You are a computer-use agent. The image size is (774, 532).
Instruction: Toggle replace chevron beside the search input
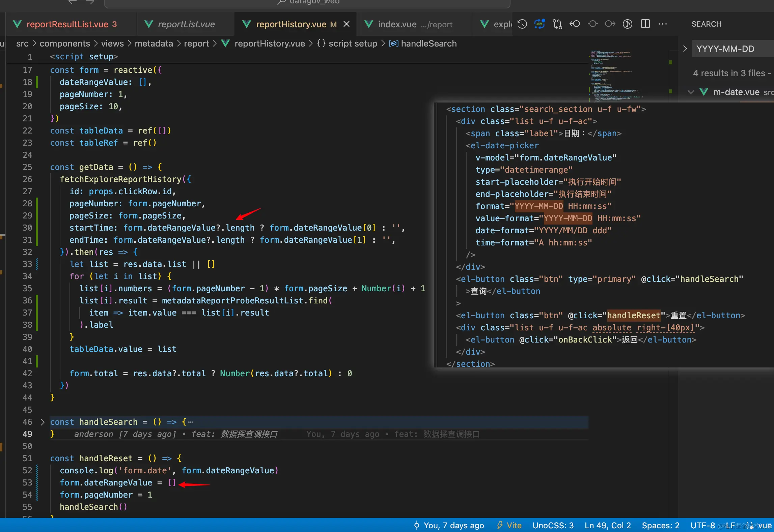(x=685, y=49)
